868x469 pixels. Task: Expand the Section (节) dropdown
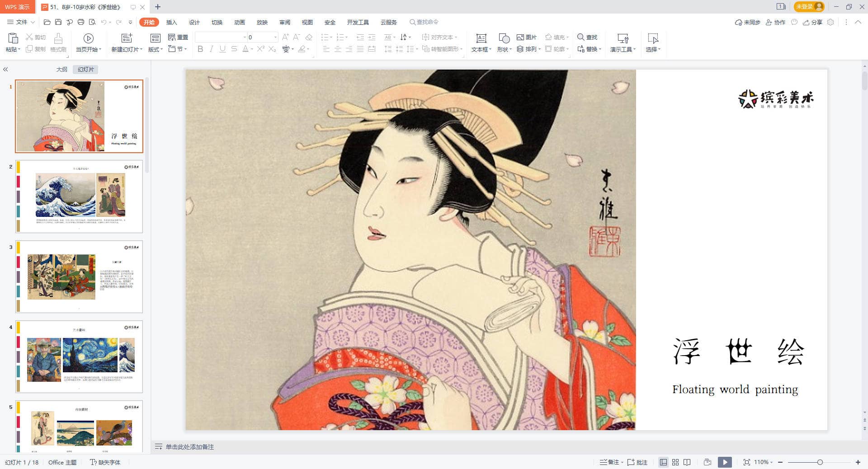[178, 49]
